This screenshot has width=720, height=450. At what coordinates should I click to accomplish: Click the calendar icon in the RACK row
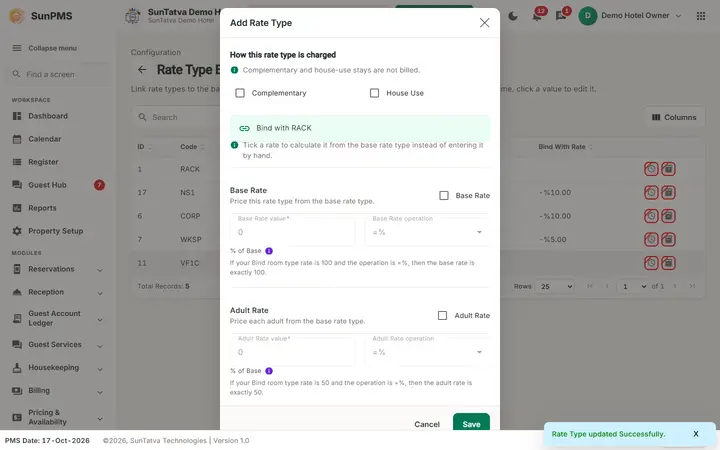[x=668, y=169]
